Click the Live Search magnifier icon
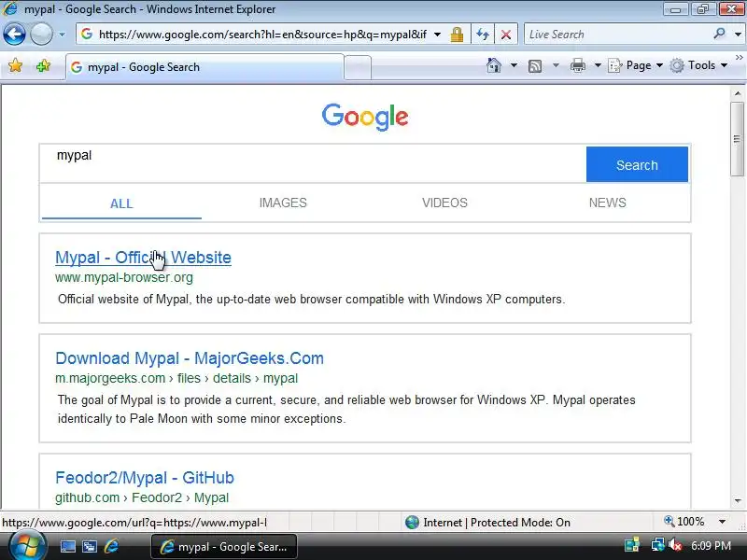747x560 pixels. 719,34
